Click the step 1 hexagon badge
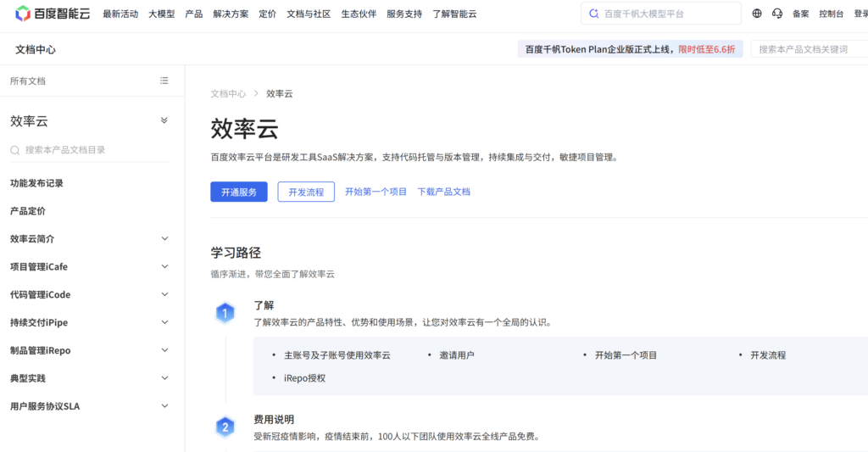The width and height of the screenshot is (868, 452). coord(225,314)
